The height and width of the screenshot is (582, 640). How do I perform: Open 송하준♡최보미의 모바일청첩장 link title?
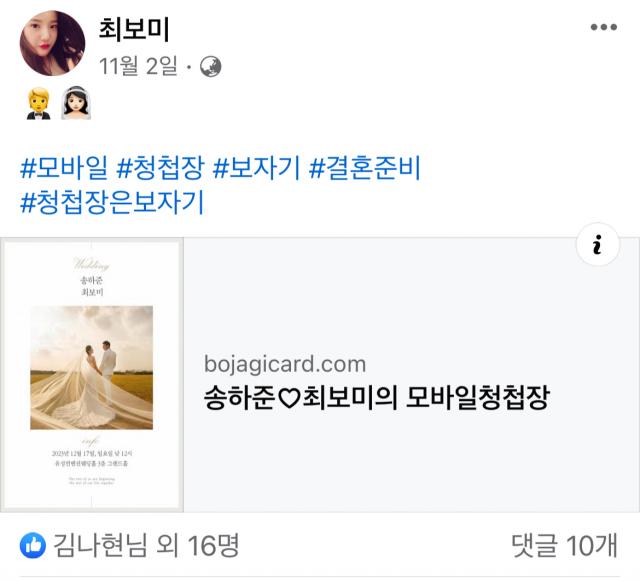pos(377,397)
